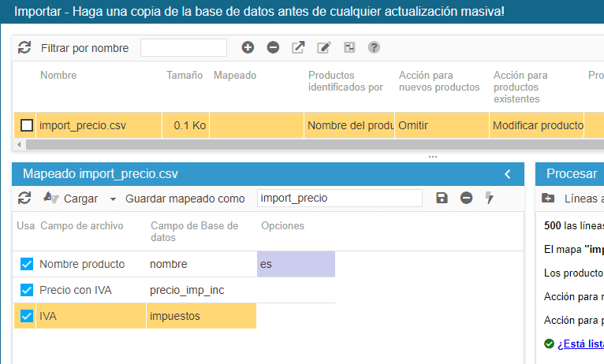The image size is (604, 364).
Task: Run auto-mapping lightning bolt icon
Action: 489,198
